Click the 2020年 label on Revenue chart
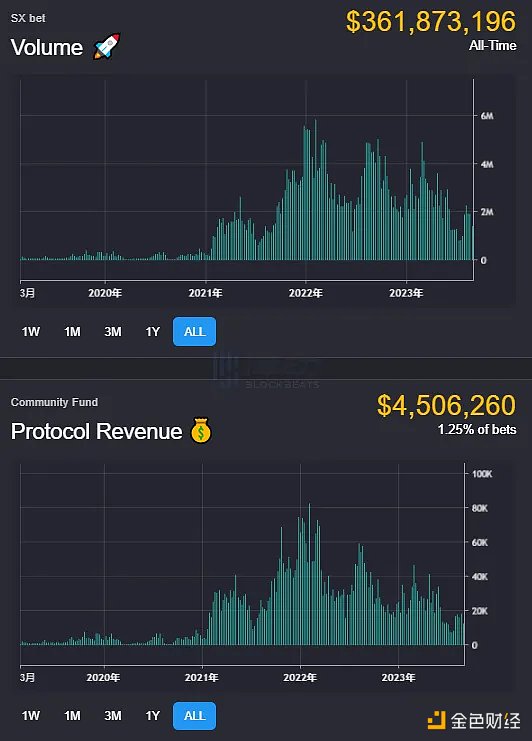 pyautogui.click(x=103, y=678)
